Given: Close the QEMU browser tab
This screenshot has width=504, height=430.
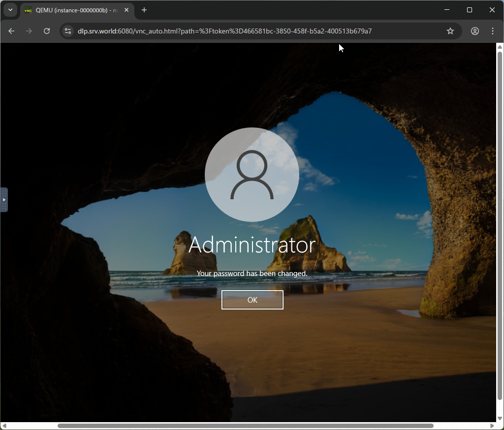Looking at the screenshot, I should pos(126,10).
